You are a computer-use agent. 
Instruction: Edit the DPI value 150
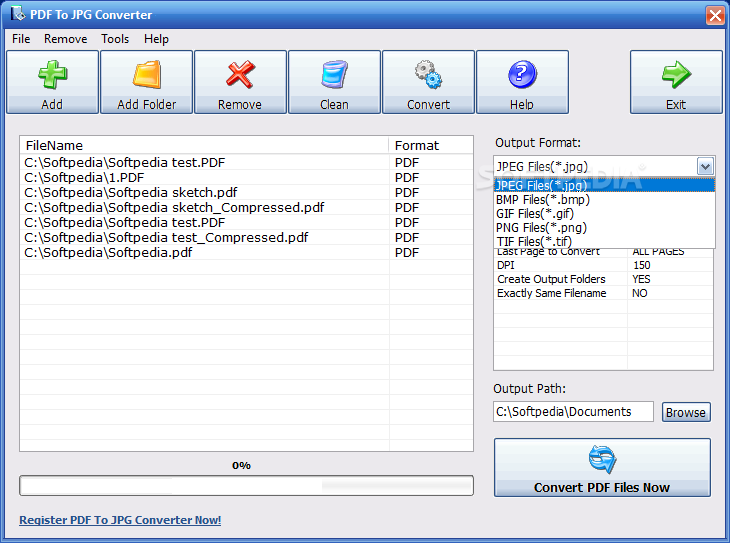point(642,265)
